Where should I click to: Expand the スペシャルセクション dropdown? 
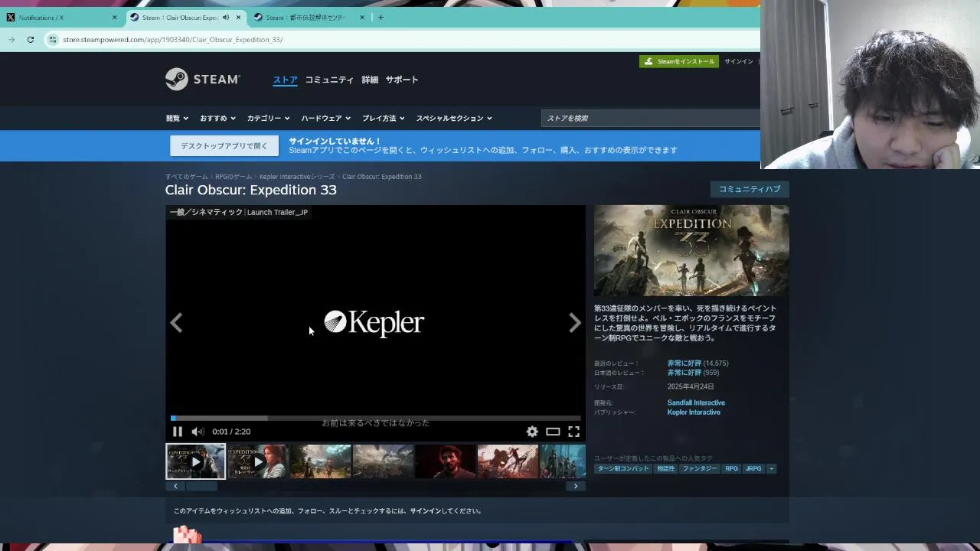[x=454, y=119]
